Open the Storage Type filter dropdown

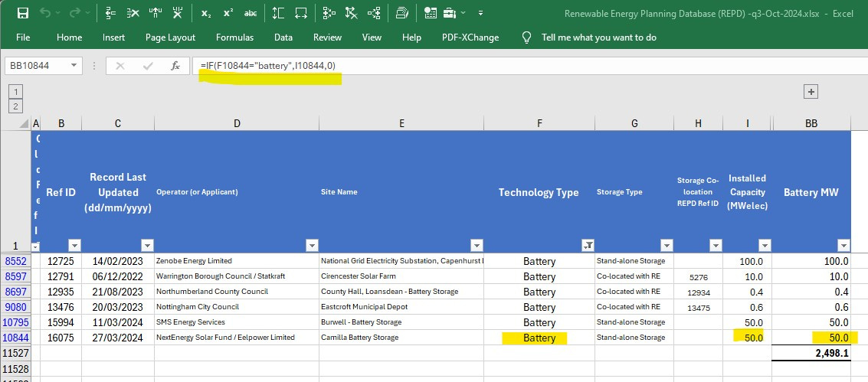point(667,246)
